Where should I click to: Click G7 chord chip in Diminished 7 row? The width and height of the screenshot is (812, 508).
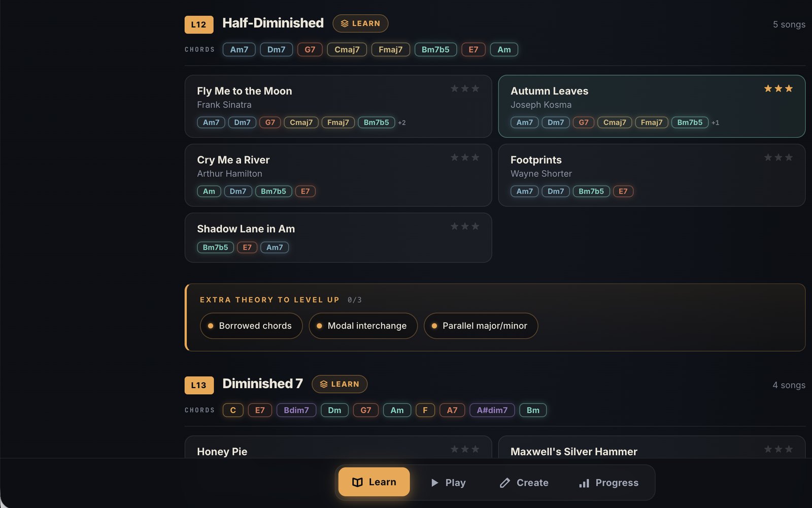click(x=365, y=410)
